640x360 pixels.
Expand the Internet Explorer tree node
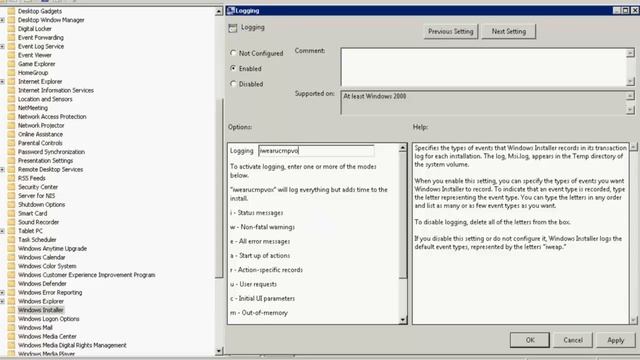pos(2,82)
